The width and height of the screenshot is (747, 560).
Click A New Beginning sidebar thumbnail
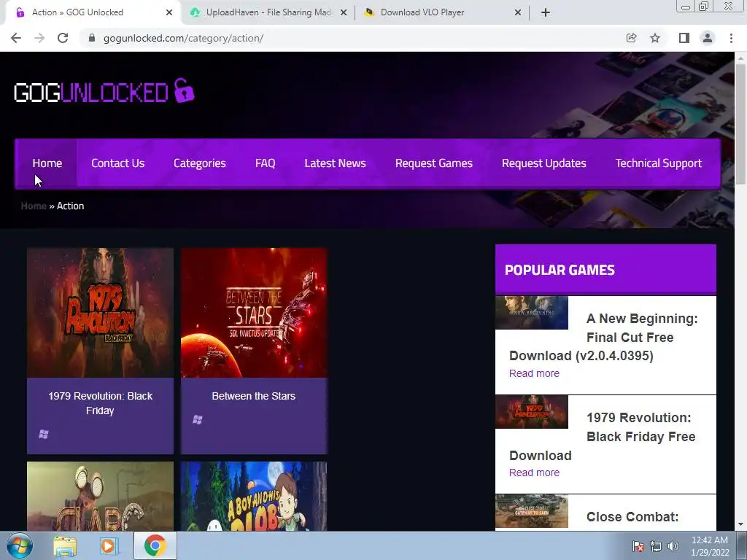click(x=532, y=312)
